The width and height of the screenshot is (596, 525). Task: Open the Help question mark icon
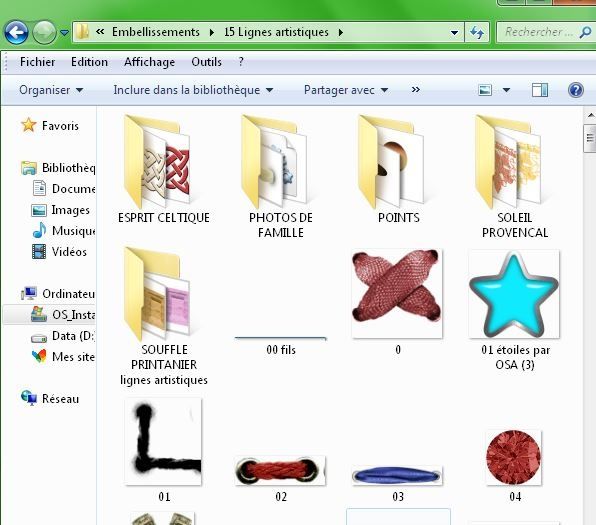pyautogui.click(x=575, y=90)
